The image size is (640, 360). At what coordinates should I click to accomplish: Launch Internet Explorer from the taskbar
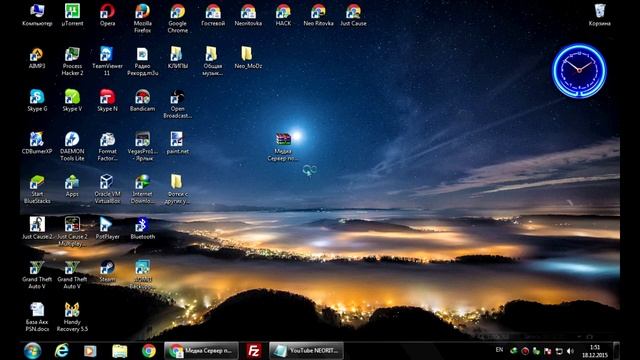point(62,351)
